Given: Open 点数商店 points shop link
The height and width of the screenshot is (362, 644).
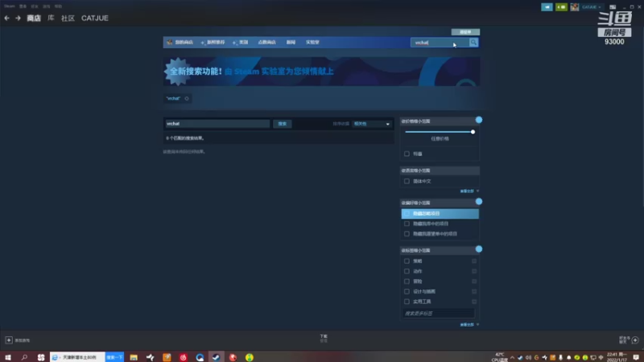Looking at the screenshot, I should (x=266, y=43).
